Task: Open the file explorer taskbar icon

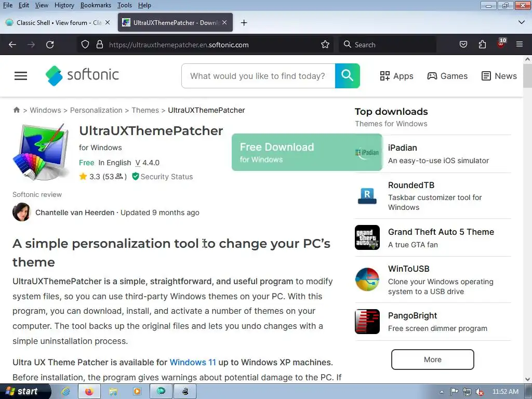Action: [113, 392]
